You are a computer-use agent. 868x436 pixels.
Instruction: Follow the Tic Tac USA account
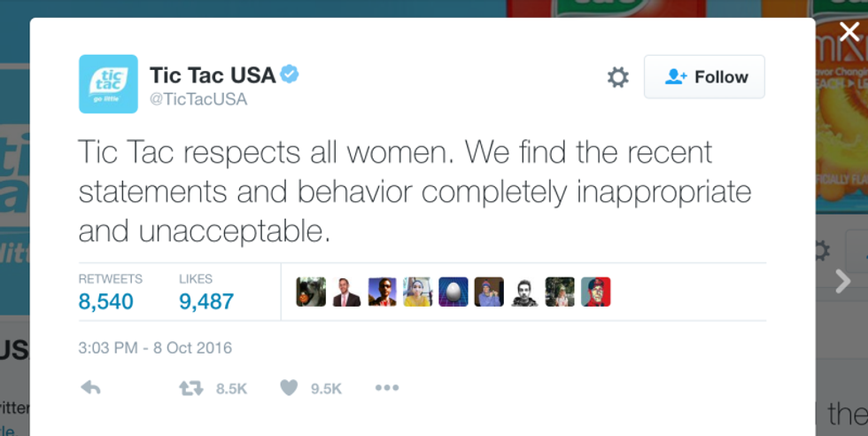(x=705, y=77)
